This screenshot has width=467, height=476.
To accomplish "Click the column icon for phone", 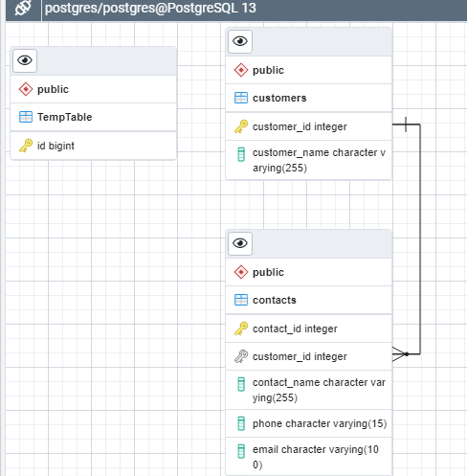I will 241,423.
